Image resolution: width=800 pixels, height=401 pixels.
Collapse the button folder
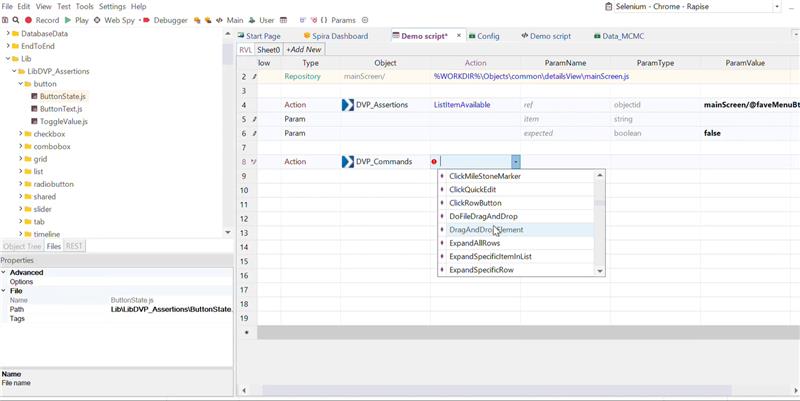(21, 84)
